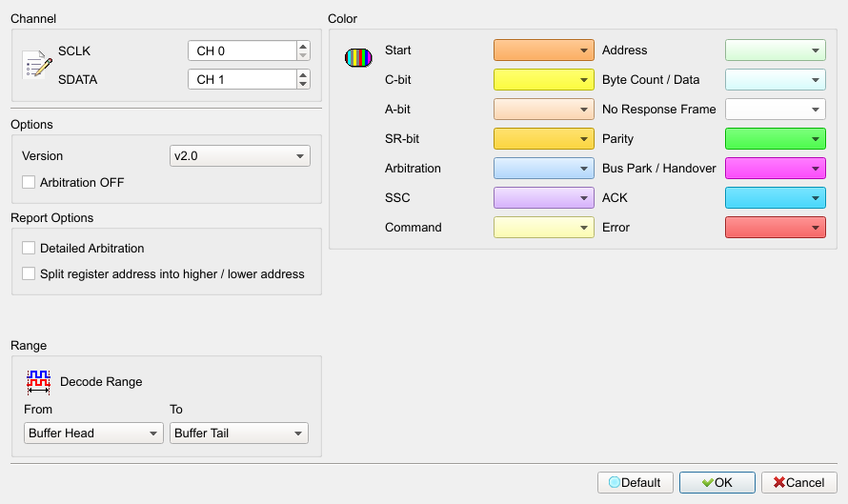This screenshot has width=848, height=504.
Task: Check Split register address into higher / lower
Action: [x=29, y=274]
